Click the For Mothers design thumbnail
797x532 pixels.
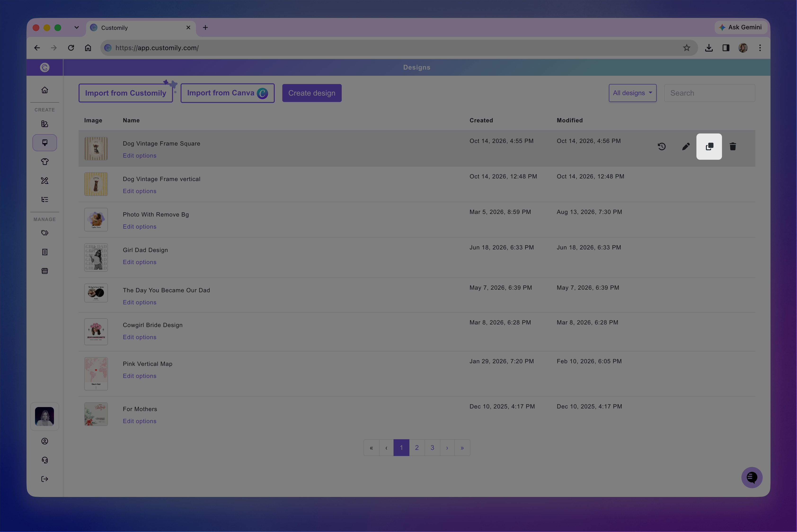pyautogui.click(x=96, y=414)
